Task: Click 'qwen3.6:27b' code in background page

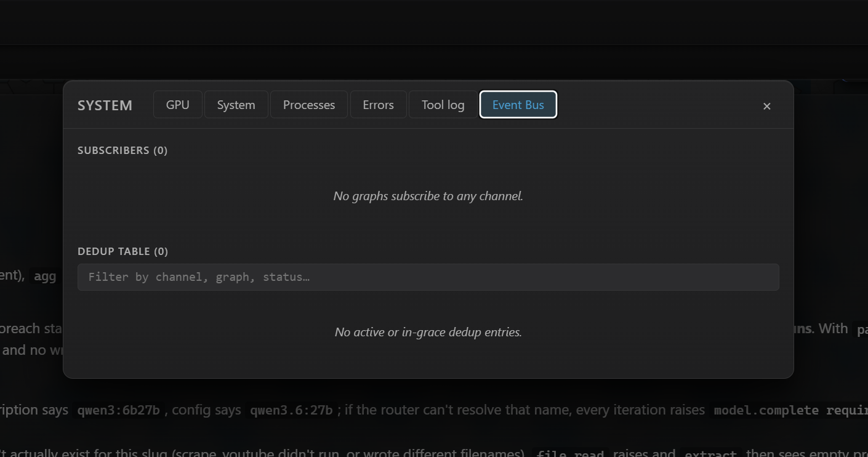Action: [292, 410]
